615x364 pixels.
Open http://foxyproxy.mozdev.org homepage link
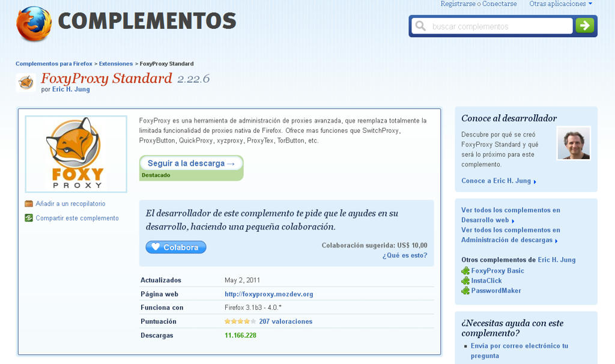click(x=268, y=294)
